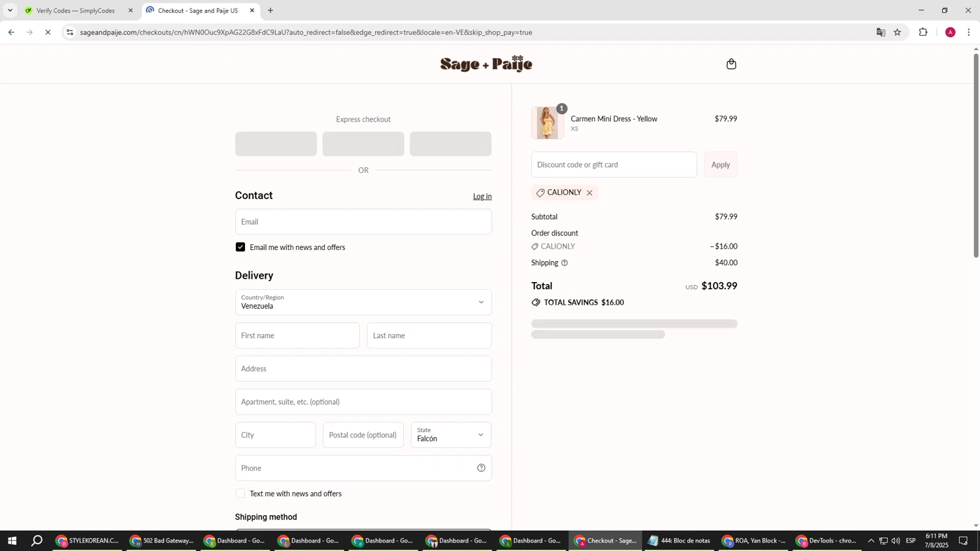Click Total amount $103.99
The width and height of the screenshot is (980, 551).
pyautogui.click(x=719, y=286)
